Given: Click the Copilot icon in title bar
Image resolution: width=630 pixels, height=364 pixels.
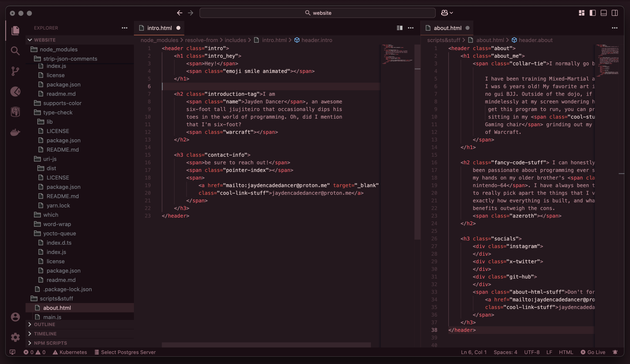Looking at the screenshot, I should click(x=444, y=13).
